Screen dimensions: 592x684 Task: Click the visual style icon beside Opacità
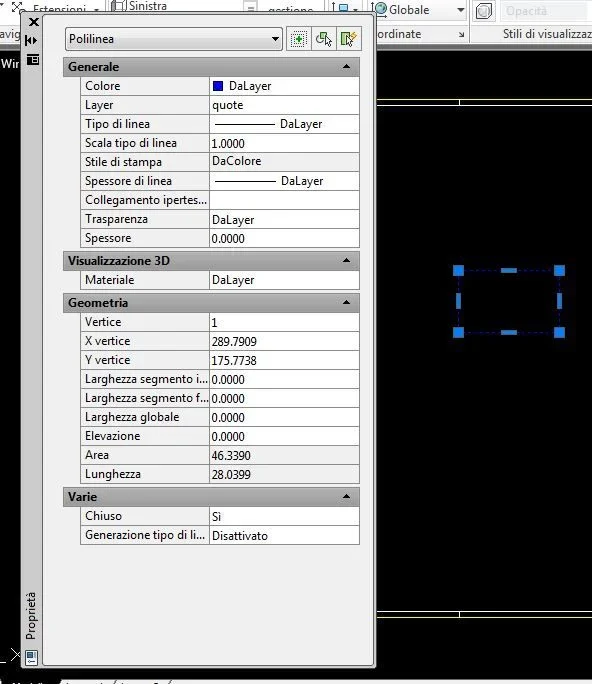coord(483,10)
